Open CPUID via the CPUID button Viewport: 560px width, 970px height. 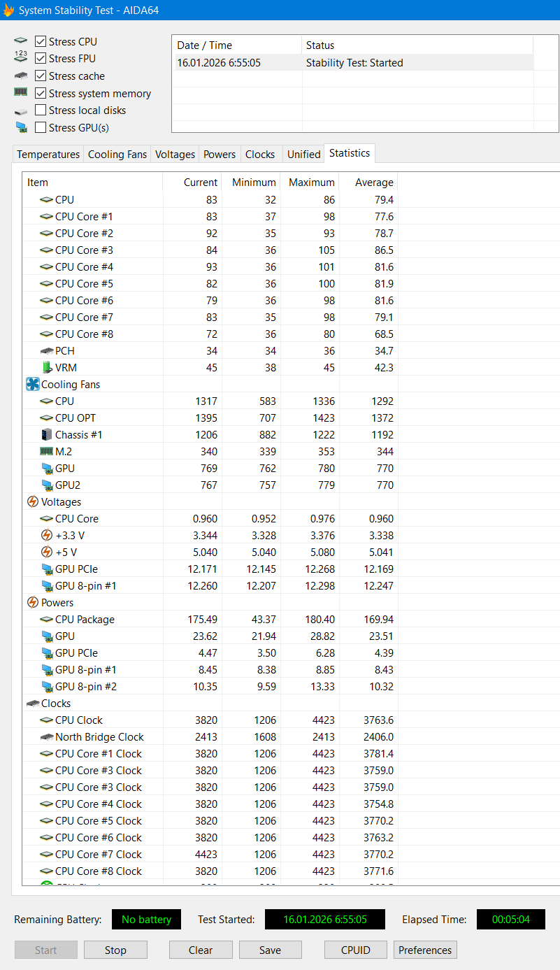click(355, 950)
